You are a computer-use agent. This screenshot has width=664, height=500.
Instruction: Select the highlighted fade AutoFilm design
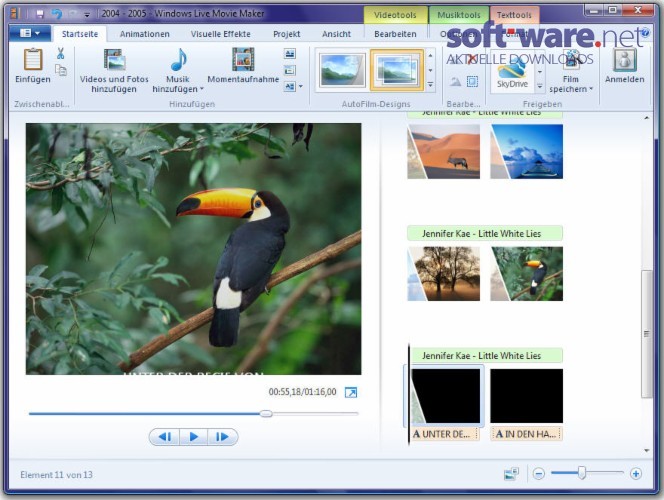tap(397, 70)
